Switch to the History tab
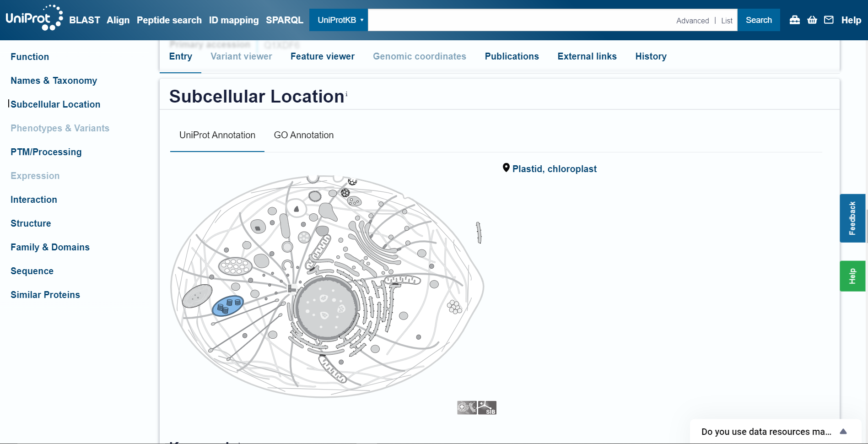This screenshot has height=444, width=868. (x=651, y=56)
